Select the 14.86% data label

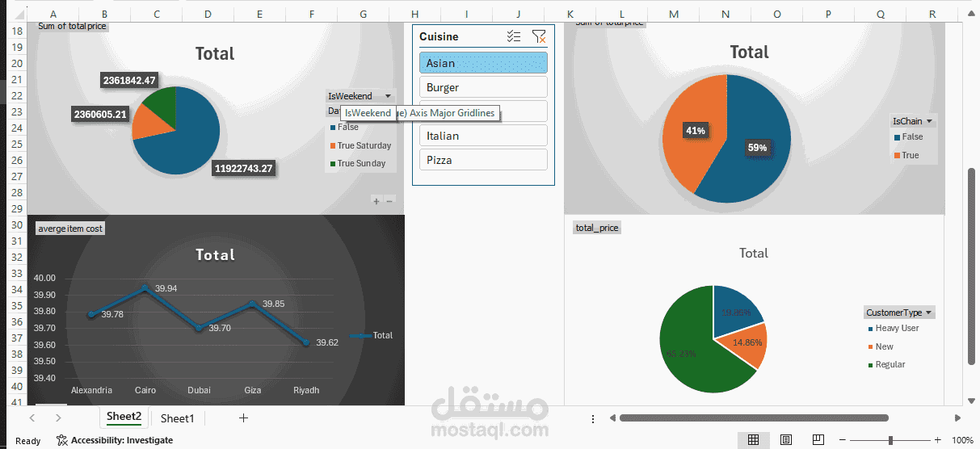tap(748, 342)
